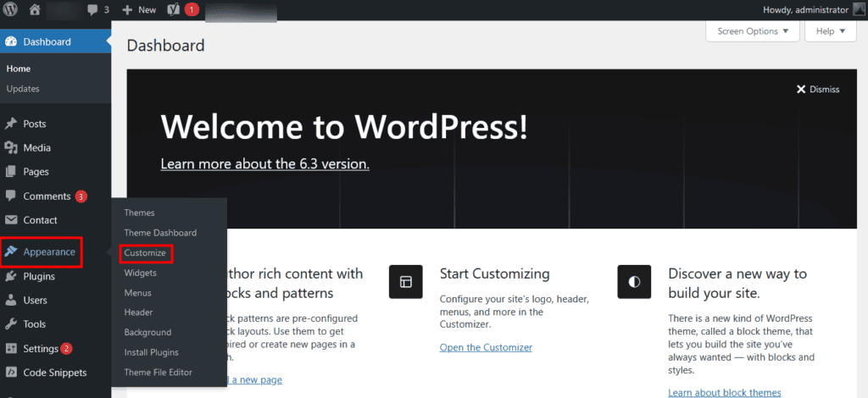
Task: Open the New content dropdown in admin bar
Action: tap(139, 9)
